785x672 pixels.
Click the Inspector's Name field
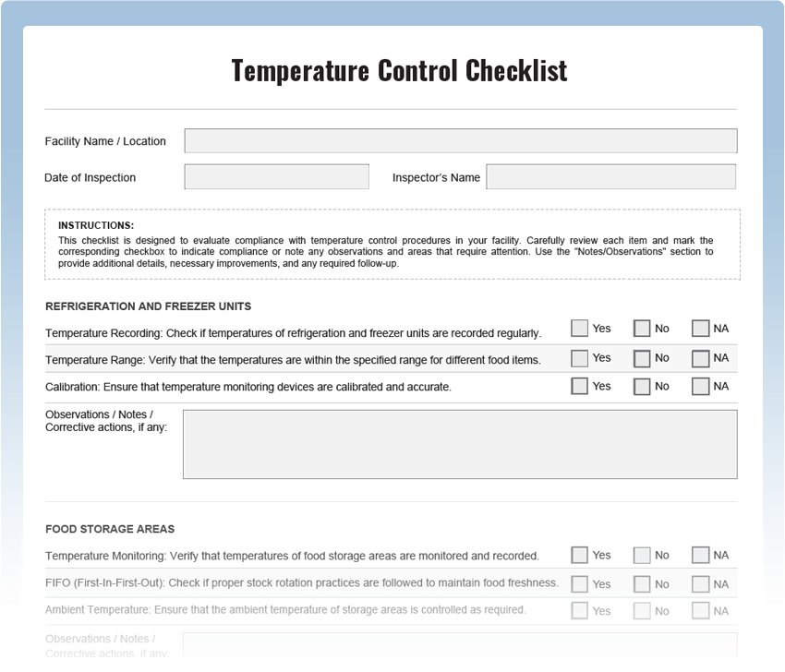click(610, 176)
